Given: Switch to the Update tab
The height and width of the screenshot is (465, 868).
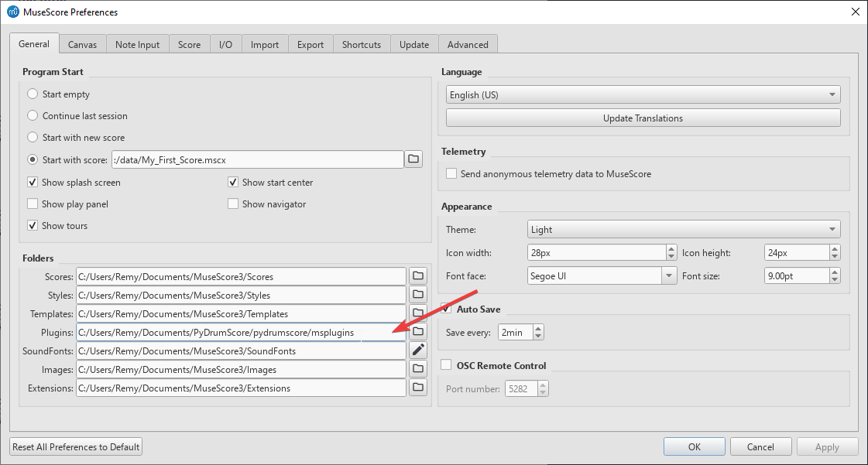Looking at the screenshot, I should click(x=414, y=44).
